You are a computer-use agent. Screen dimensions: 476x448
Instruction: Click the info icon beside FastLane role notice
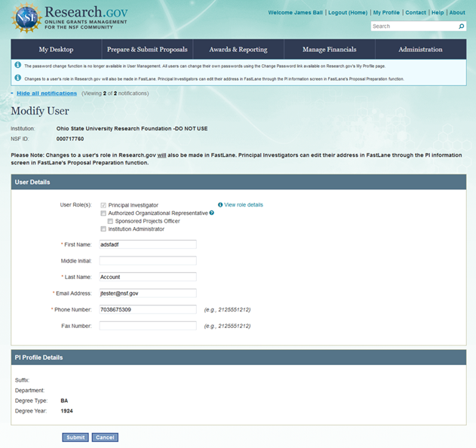click(x=18, y=78)
